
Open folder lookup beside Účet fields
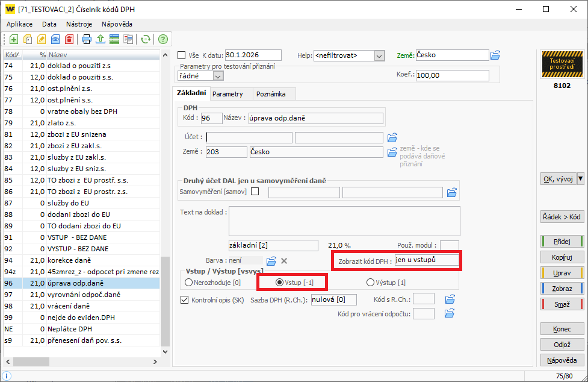click(x=392, y=138)
